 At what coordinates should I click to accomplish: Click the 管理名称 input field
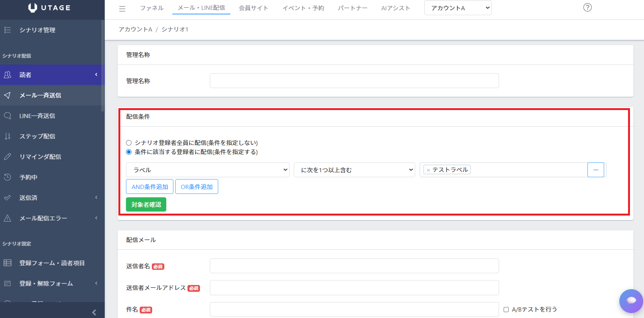tap(354, 81)
